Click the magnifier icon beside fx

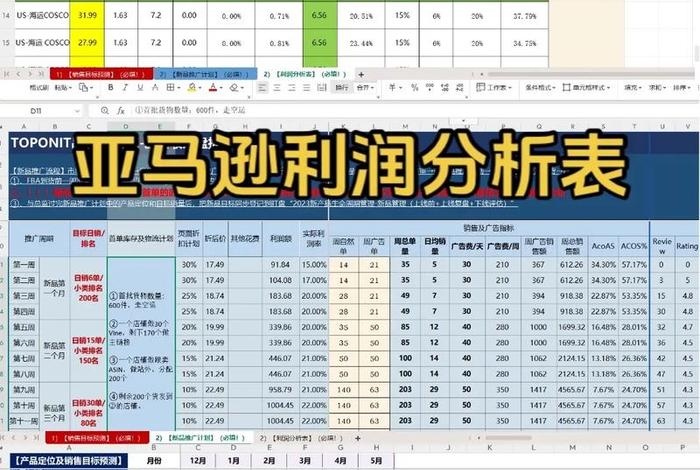click(x=104, y=110)
